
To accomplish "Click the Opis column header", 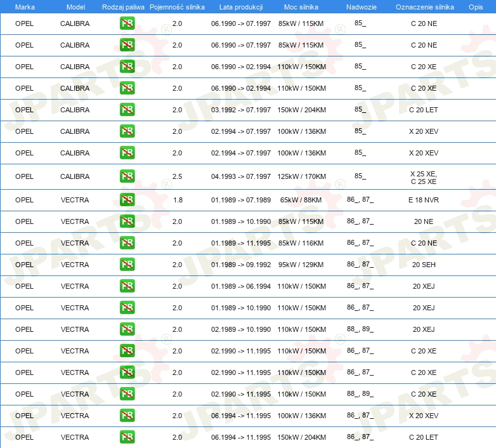I will tap(476, 7).
